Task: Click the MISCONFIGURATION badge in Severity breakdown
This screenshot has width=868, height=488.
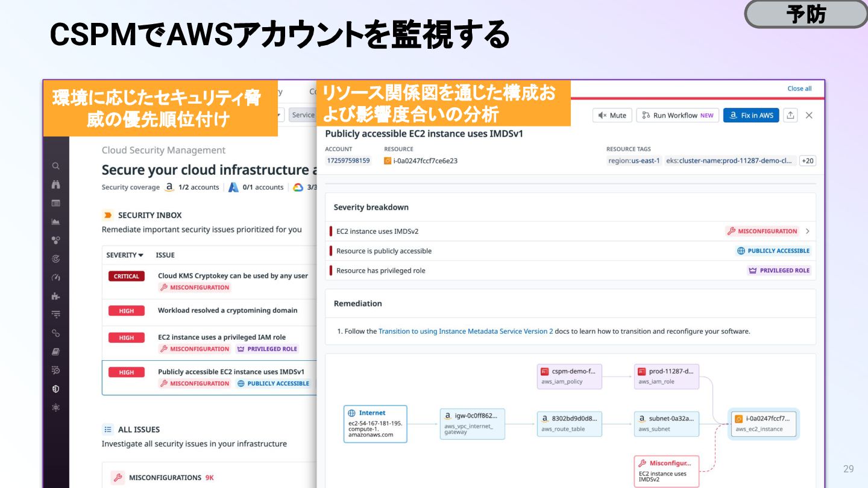Action: pyautogui.click(x=762, y=231)
